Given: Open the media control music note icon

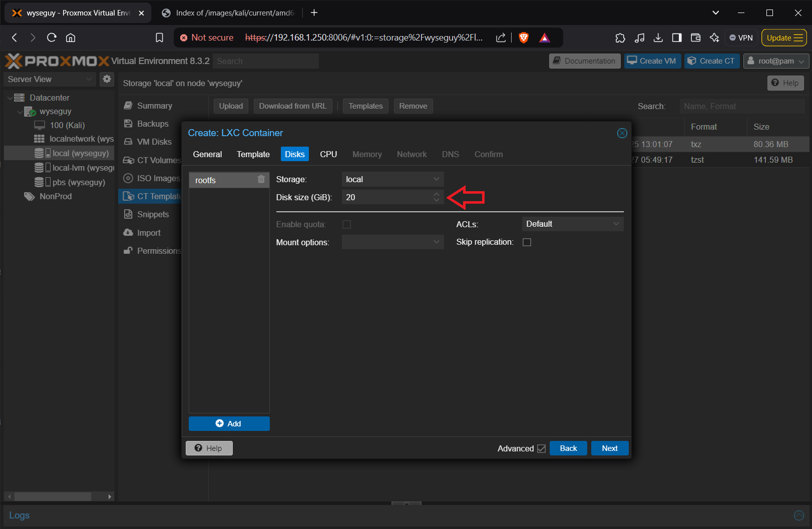Looking at the screenshot, I should click(639, 38).
